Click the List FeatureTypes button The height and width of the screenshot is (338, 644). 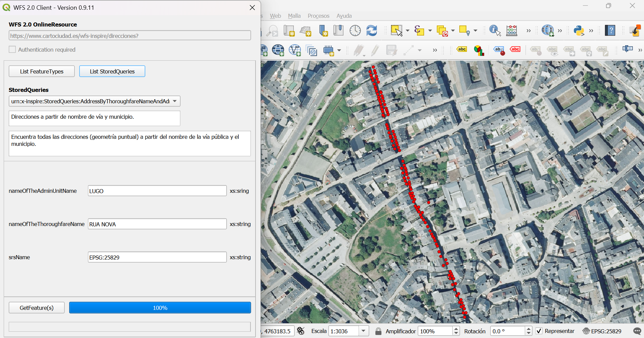click(x=41, y=71)
